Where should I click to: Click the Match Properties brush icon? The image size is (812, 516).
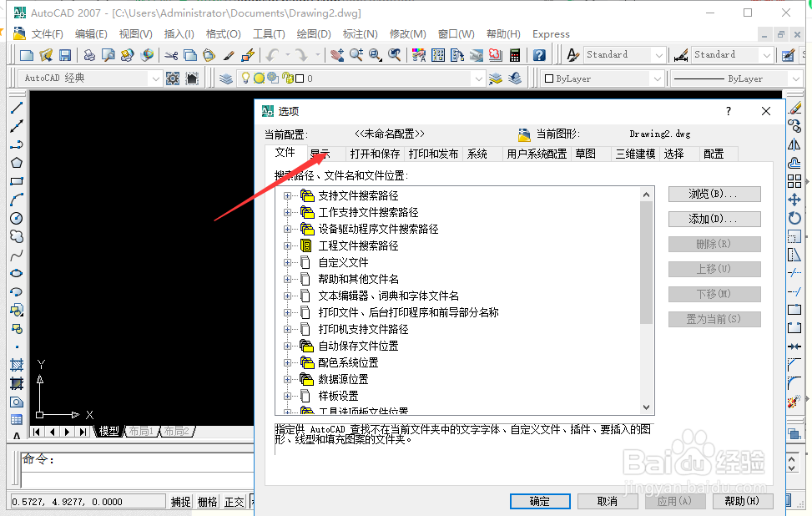(x=229, y=55)
